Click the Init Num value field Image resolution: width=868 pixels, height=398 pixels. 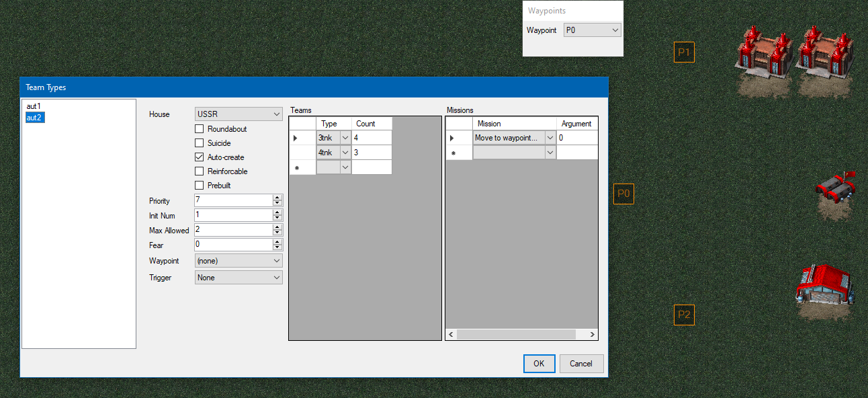click(233, 215)
